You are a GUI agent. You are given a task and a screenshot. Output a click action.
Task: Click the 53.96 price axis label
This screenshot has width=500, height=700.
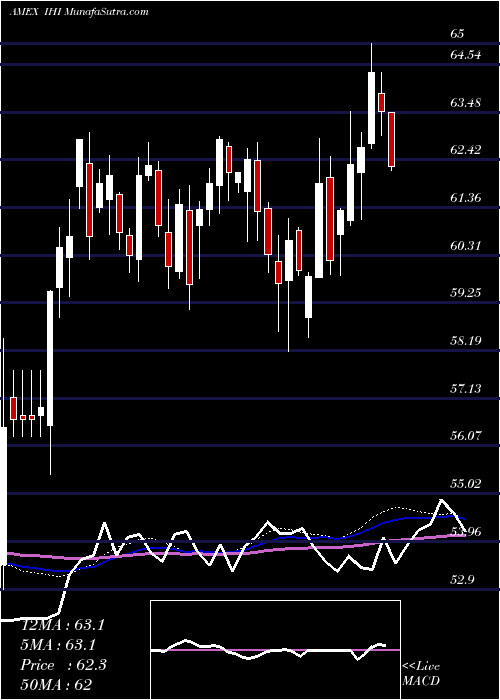coord(466,532)
